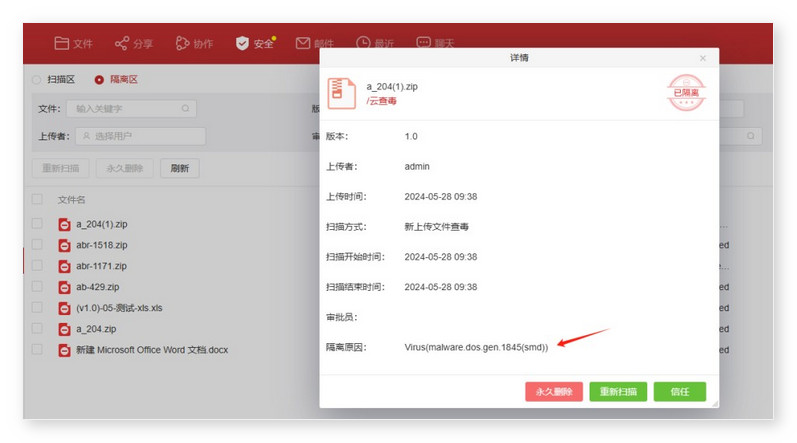Click the quarantine icon of a_204.zip row

(x=64, y=329)
